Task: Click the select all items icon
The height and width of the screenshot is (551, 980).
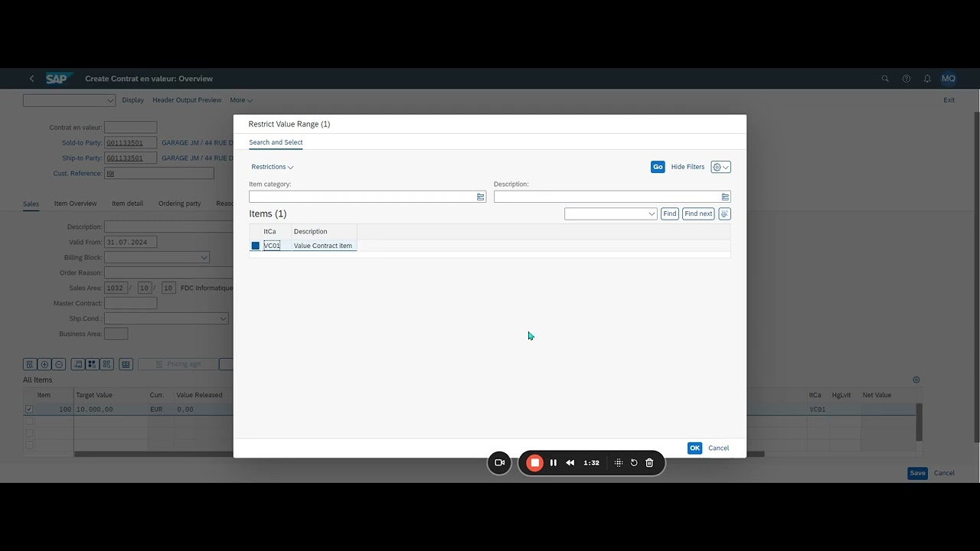Action: 92,364
